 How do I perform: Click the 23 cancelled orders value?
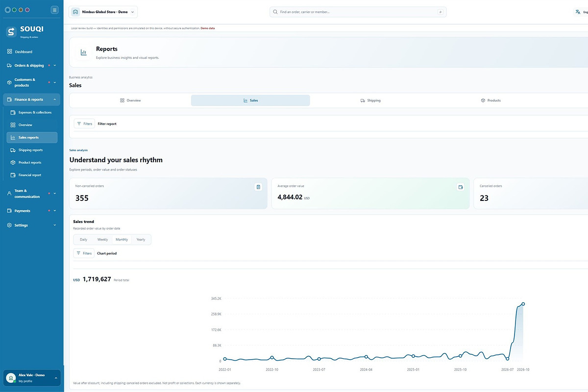click(x=484, y=198)
